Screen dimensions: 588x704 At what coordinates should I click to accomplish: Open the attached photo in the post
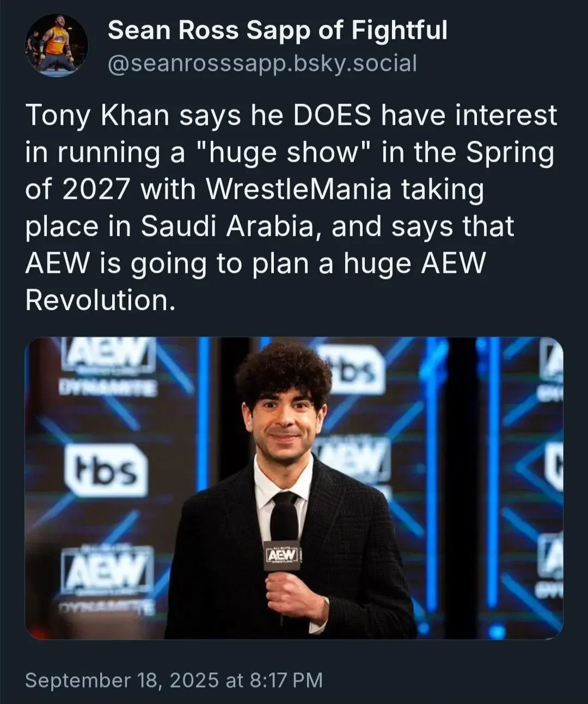[x=294, y=488]
